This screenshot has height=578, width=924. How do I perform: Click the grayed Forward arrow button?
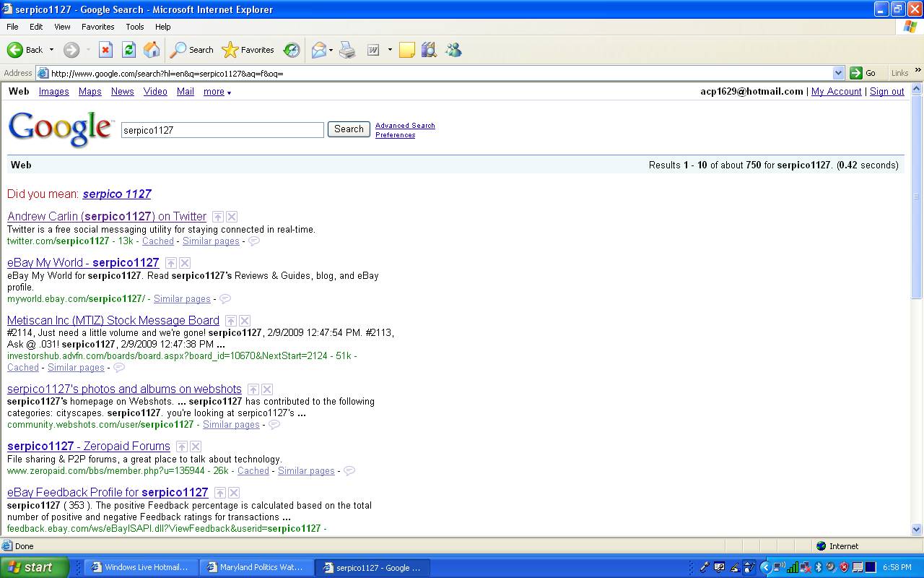coord(71,50)
